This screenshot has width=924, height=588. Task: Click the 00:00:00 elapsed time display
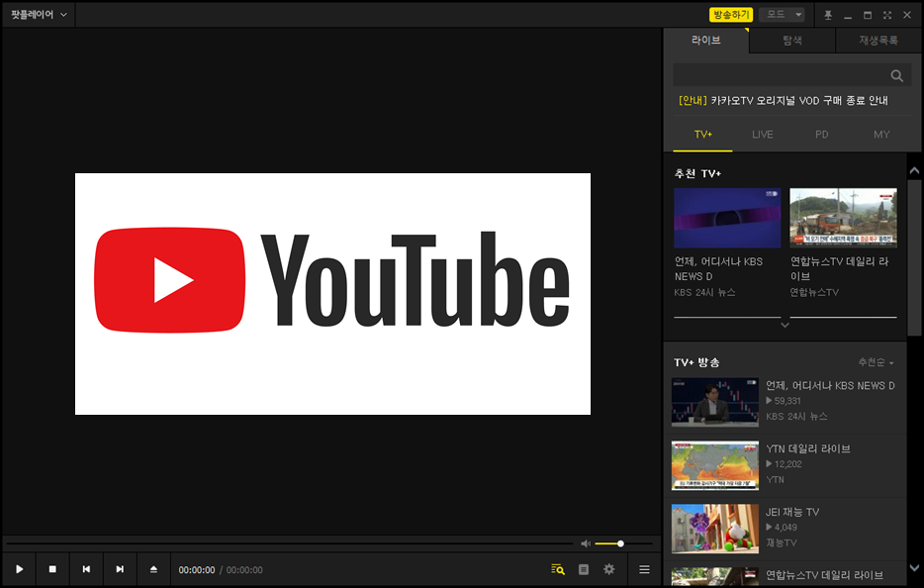click(197, 570)
